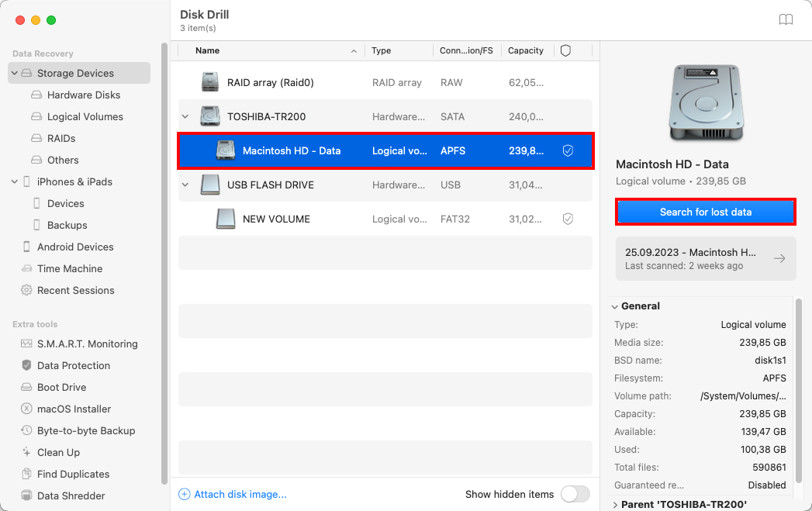Open the Boot Drive creator

(60, 387)
